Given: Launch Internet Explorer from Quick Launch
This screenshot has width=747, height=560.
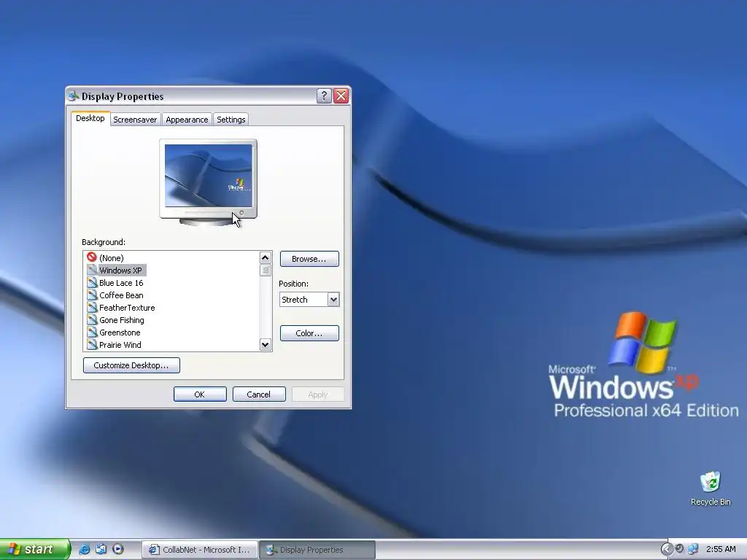Looking at the screenshot, I should point(85,550).
